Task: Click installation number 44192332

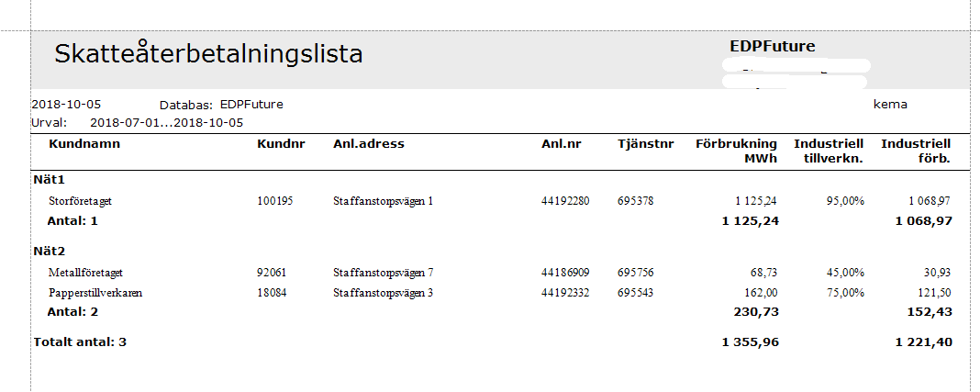Action: point(565,293)
